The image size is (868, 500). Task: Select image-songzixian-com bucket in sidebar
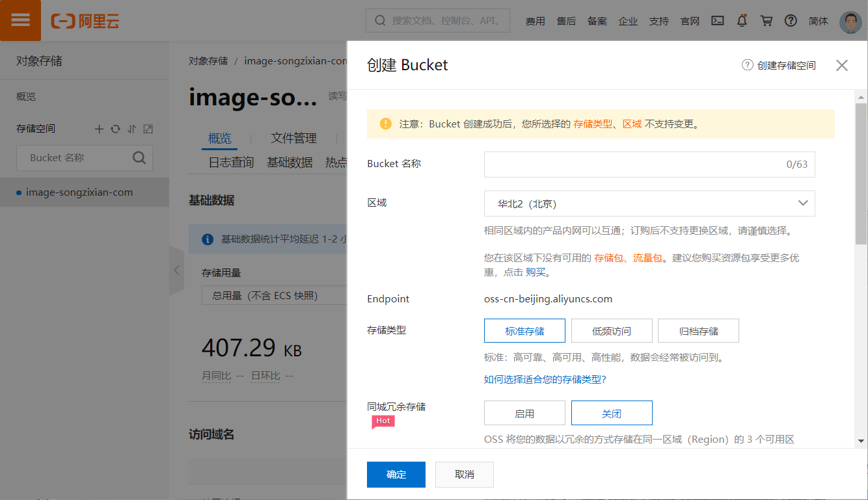point(85,192)
